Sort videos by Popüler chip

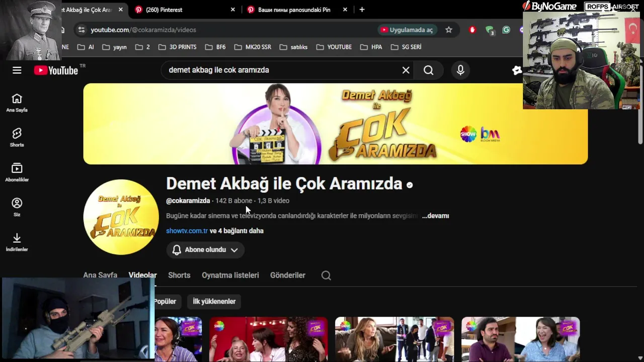[x=166, y=301]
